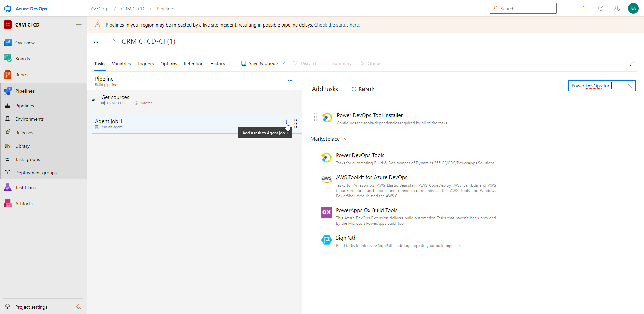Viewport: 644px width, 314px height.
Task: Click the Discard button
Action: (x=304, y=63)
